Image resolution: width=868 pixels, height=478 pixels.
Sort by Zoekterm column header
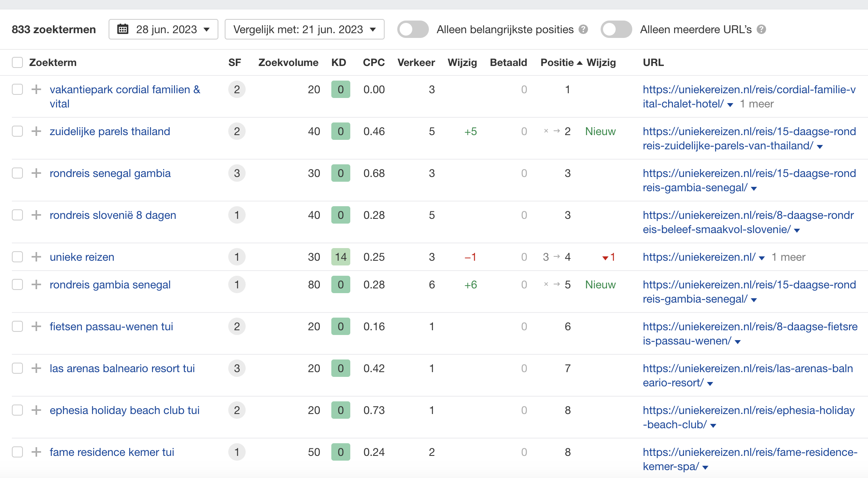(x=53, y=62)
